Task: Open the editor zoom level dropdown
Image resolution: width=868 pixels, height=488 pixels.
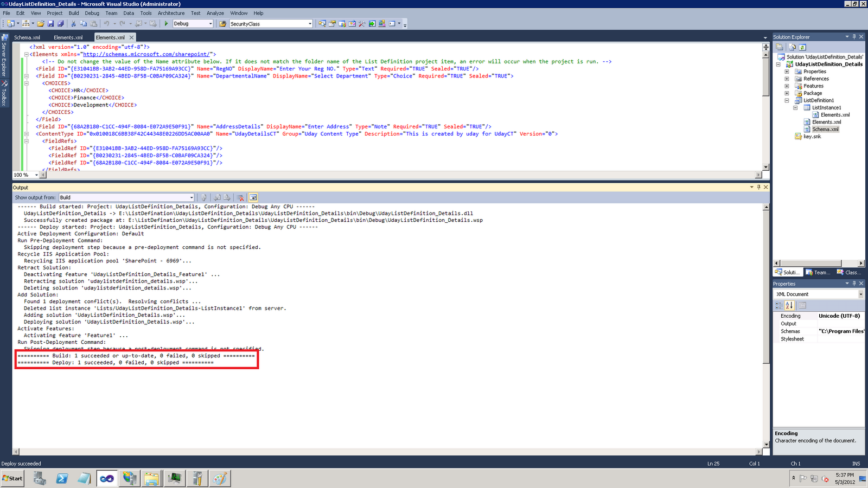Action: click(x=36, y=175)
